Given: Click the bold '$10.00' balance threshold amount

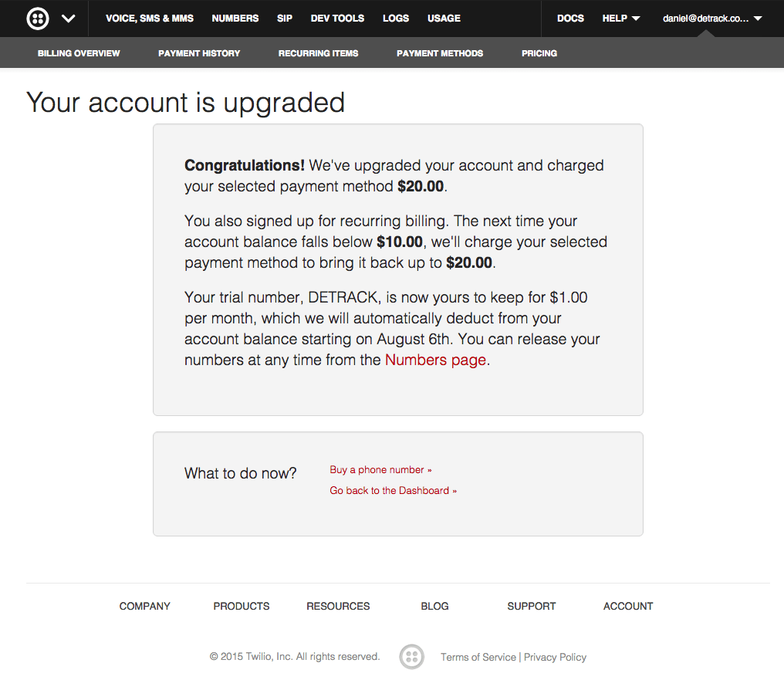Looking at the screenshot, I should [400, 242].
